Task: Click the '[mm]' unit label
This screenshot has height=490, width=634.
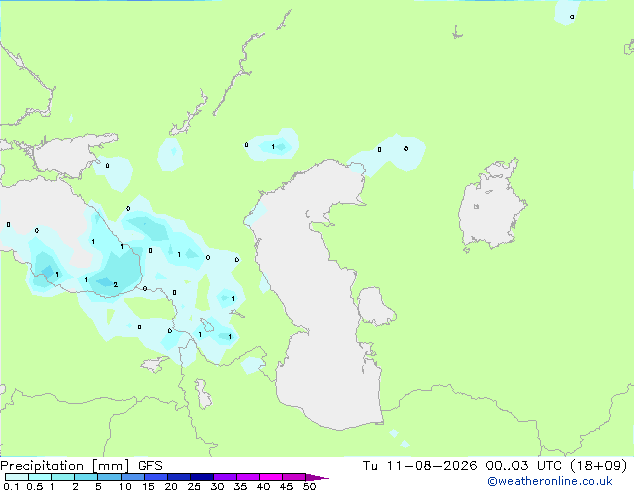Action: [x=110, y=466]
